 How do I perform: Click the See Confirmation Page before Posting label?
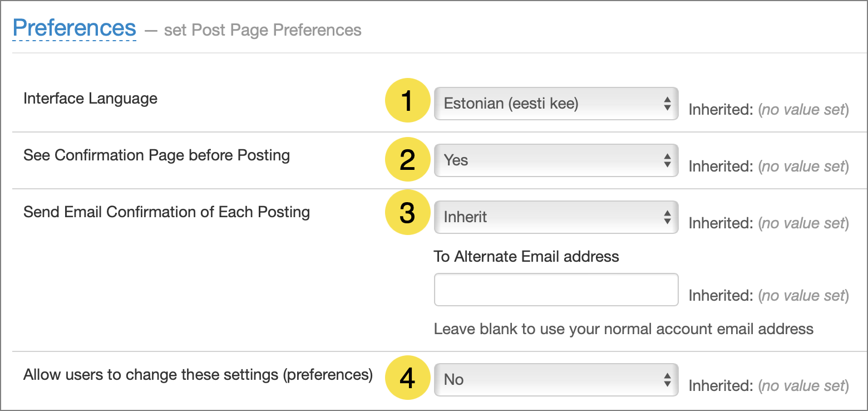(x=156, y=155)
